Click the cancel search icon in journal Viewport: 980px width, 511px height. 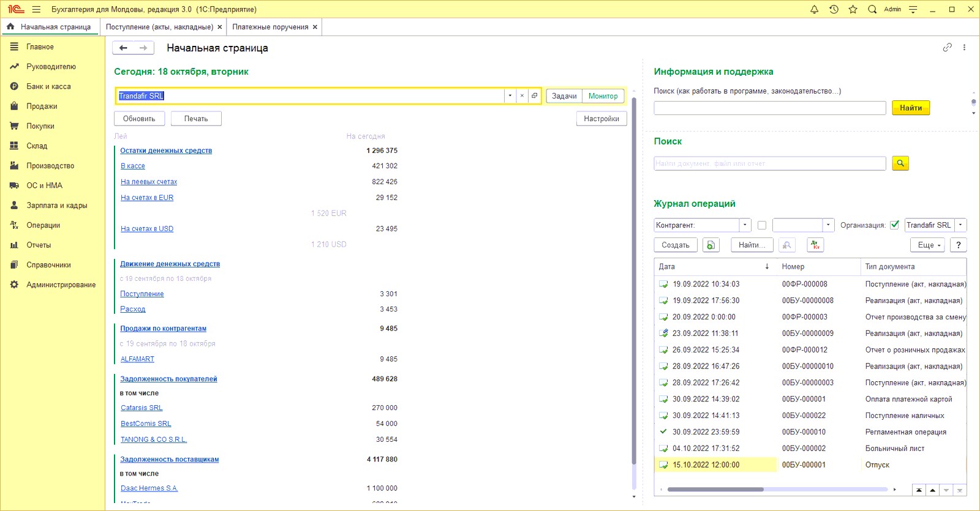[787, 245]
